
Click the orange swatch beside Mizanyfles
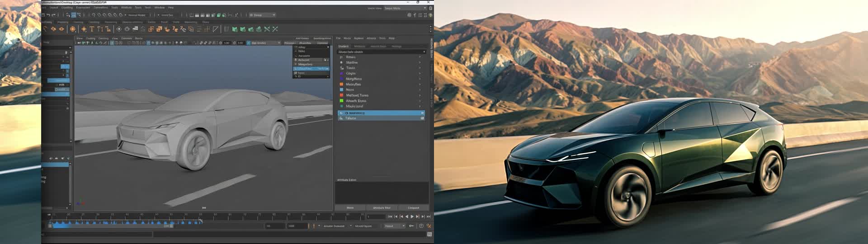point(342,84)
